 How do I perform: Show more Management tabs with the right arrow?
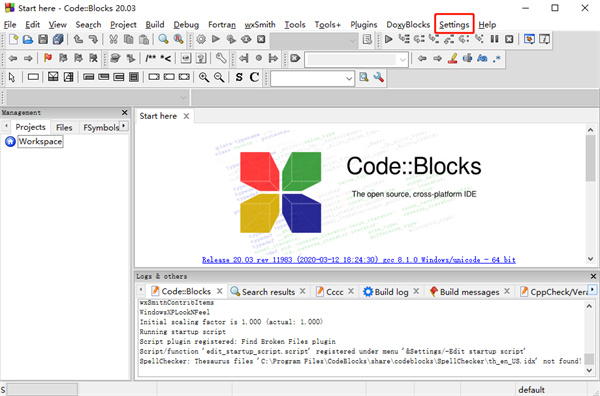click(124, 126)
